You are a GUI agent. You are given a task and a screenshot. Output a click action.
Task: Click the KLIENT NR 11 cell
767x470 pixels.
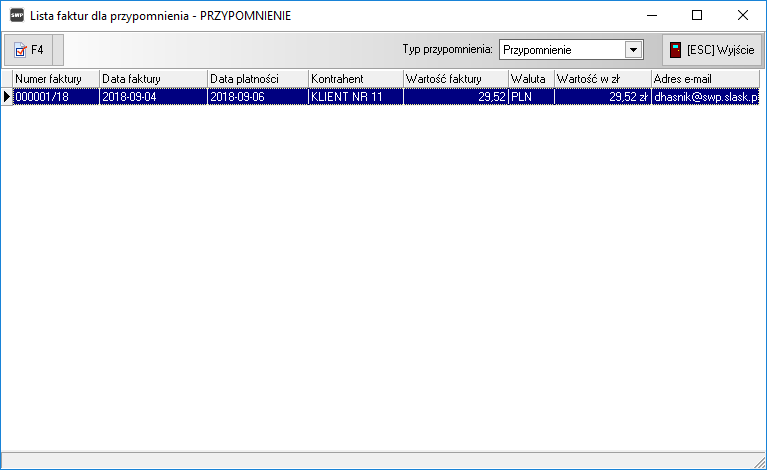pyautogui.click(x=355, y=97)
